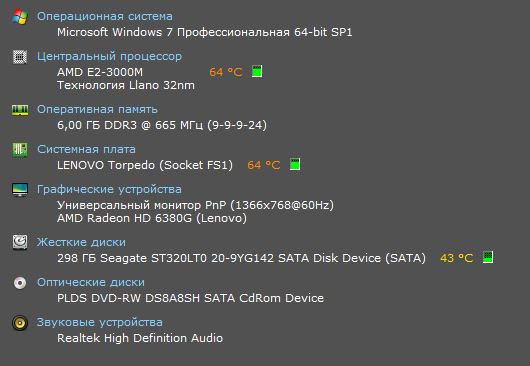The width and height of the screenshot is (530, 366).
Task: Click the RAM memory stick icon
Action: [x=20, y=110]
